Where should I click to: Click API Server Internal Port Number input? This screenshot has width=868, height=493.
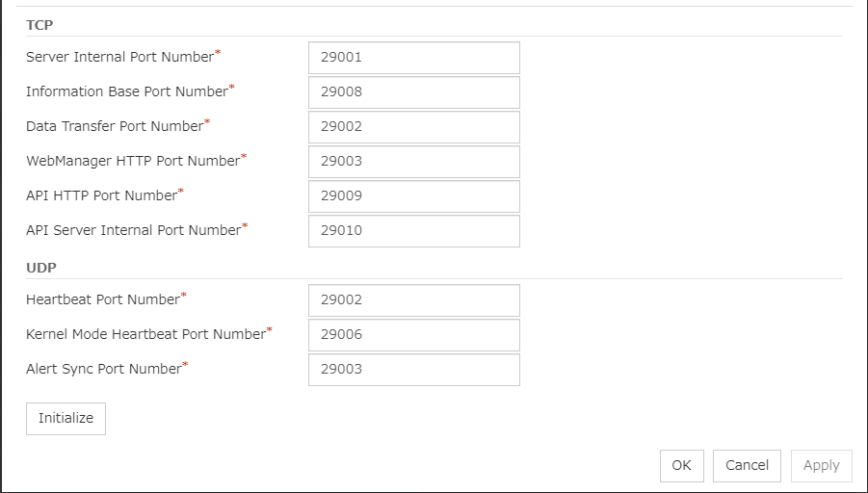coord(413,231)
